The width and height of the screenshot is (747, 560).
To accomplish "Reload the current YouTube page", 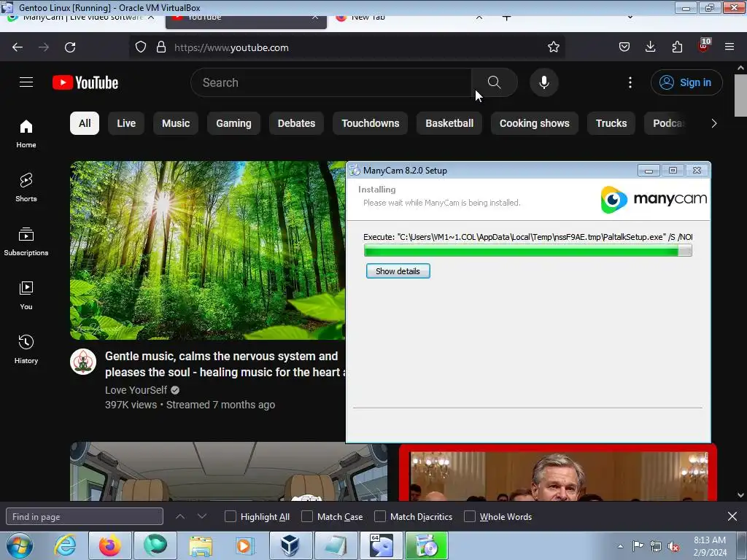I will 70,47.
